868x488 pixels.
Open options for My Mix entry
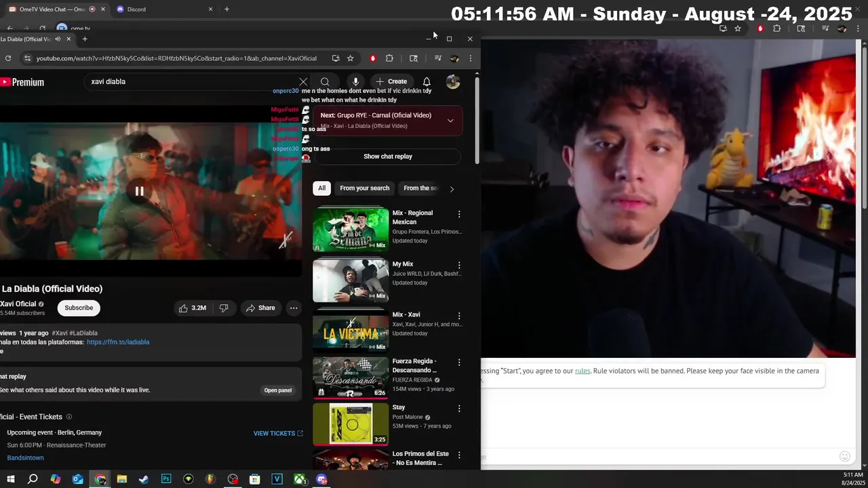pos(459,265)
